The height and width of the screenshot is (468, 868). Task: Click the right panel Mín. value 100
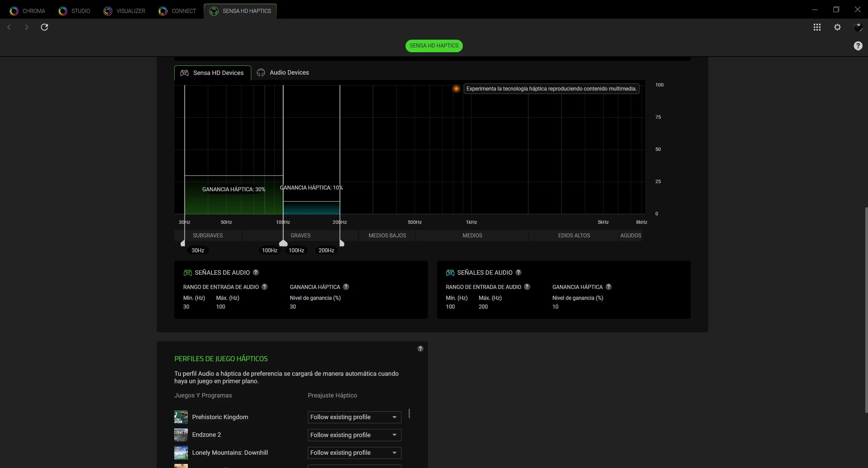pyautogui.click(x=450, y=307)
